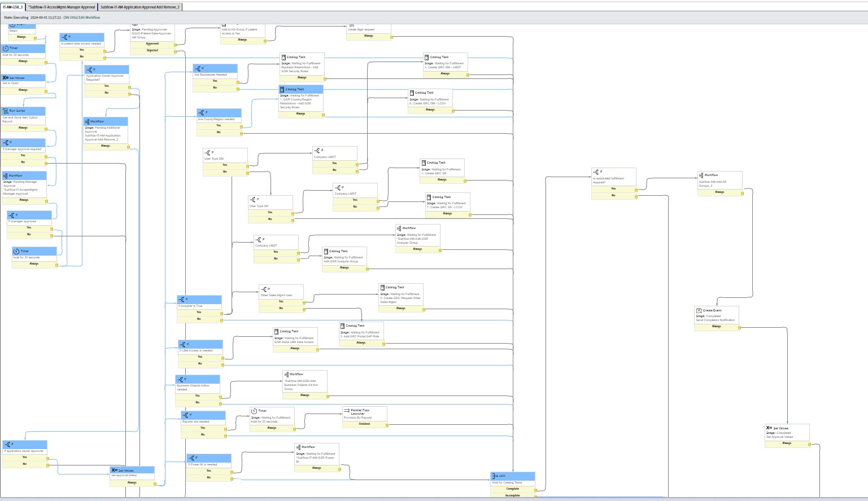Open the "Subflow-IT-AM-Application Approval Add Remove_2" tab

[139, 8]
